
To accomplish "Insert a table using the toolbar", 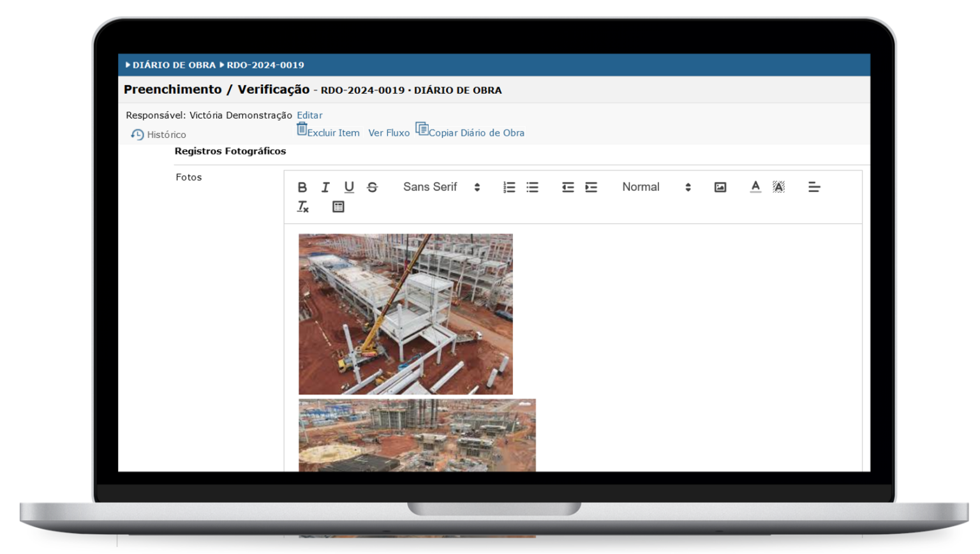I will 338,207.
